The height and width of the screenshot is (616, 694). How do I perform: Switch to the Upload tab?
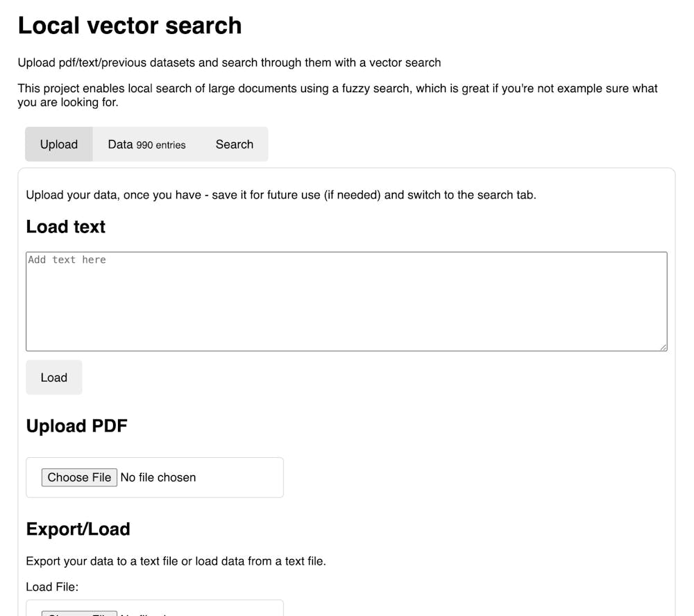(59, 144)
